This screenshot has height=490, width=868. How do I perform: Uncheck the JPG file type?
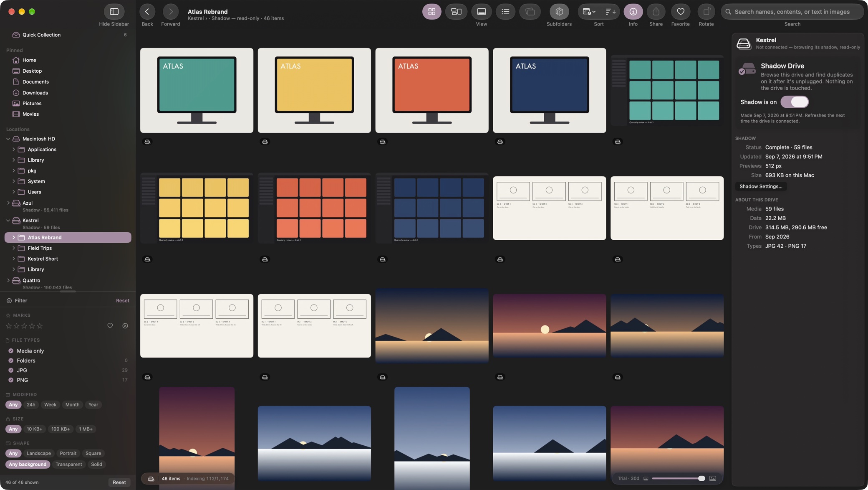11,371
